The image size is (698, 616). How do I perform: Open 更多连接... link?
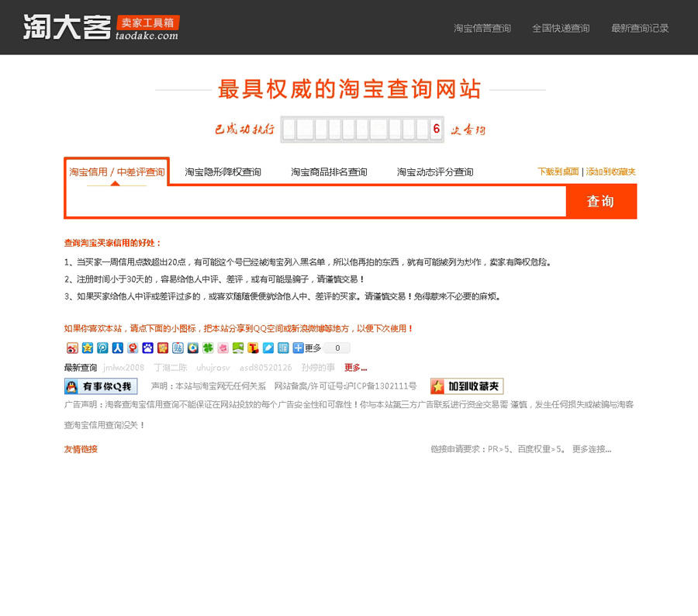coord(592,449)
